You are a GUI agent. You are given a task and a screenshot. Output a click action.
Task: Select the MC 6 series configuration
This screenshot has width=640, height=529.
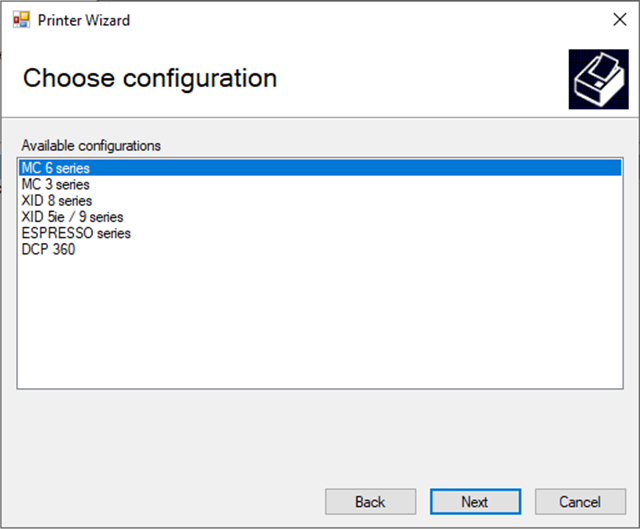tap(320, 168)
